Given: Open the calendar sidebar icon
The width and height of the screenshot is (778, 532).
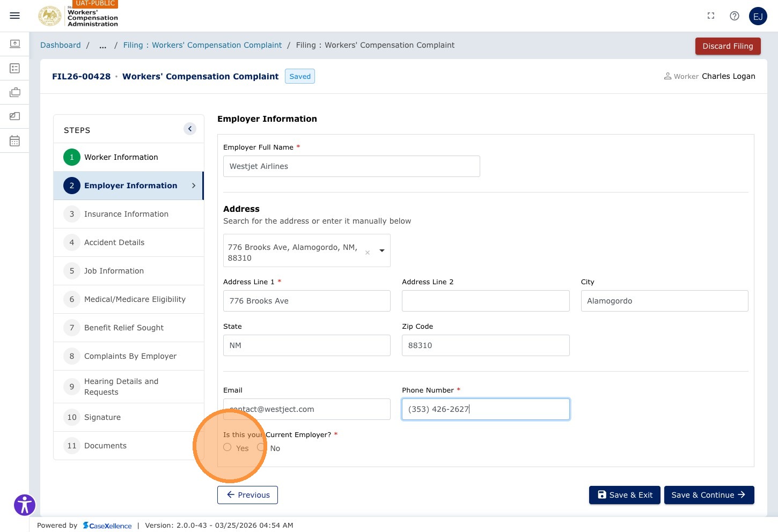Looking at the screenshot, I should point(15,141).
